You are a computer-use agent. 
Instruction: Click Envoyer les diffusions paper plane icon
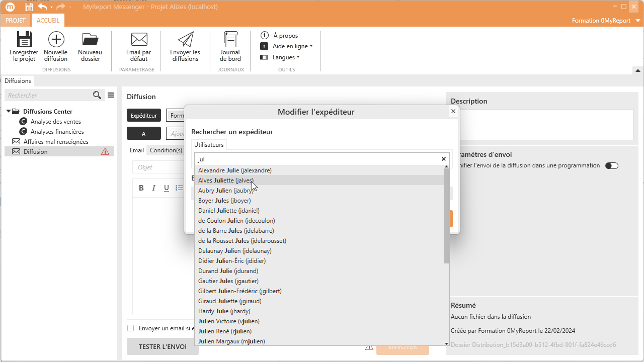185,40
